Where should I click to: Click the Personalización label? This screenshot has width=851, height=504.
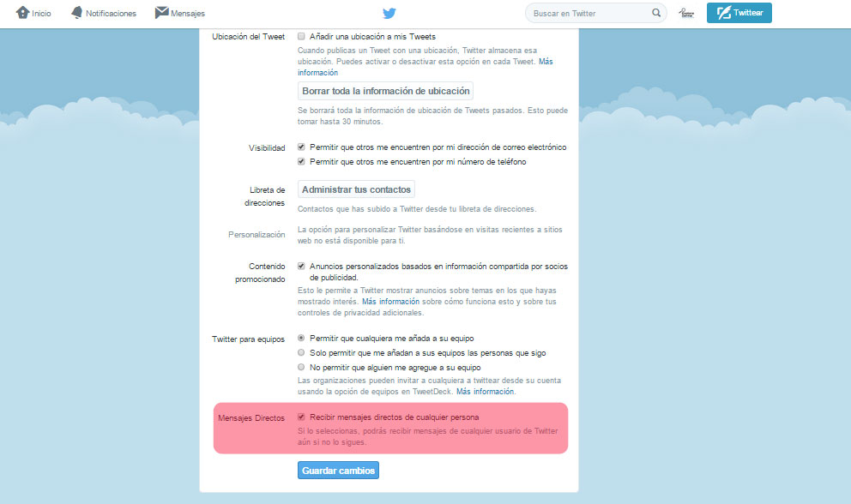click(x=257, y=235)
